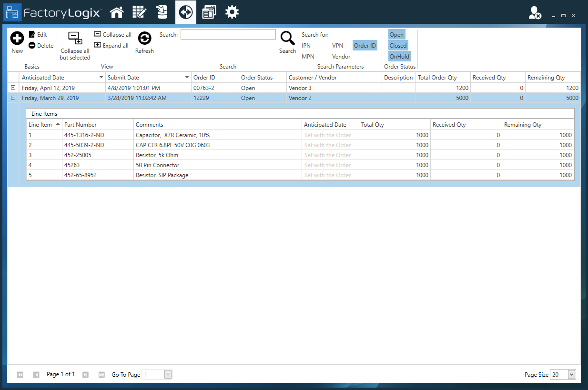588x390 pixels.
Task: Jump to the last page using pagination controls
Action: coord(101,374)
